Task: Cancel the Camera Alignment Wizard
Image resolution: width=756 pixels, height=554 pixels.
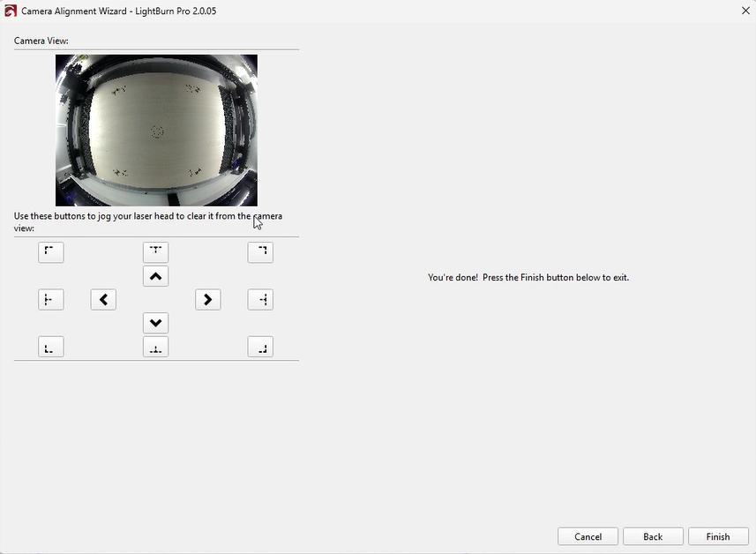Action: pos(588,536)
